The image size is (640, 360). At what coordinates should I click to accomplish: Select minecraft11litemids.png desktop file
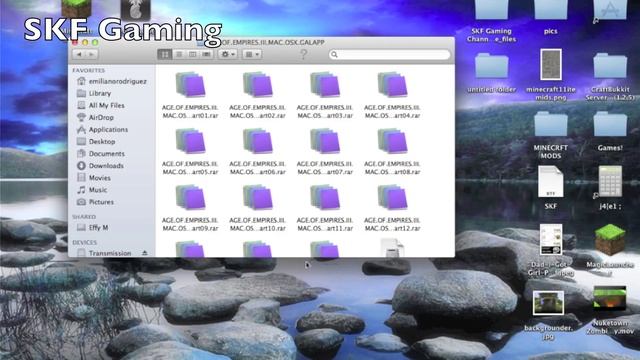pos(551,64)
